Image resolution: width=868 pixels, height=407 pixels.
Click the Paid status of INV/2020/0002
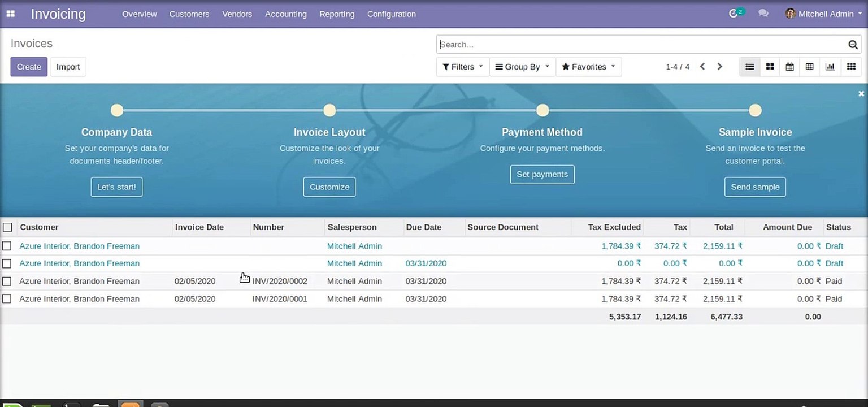coord(834,281)
